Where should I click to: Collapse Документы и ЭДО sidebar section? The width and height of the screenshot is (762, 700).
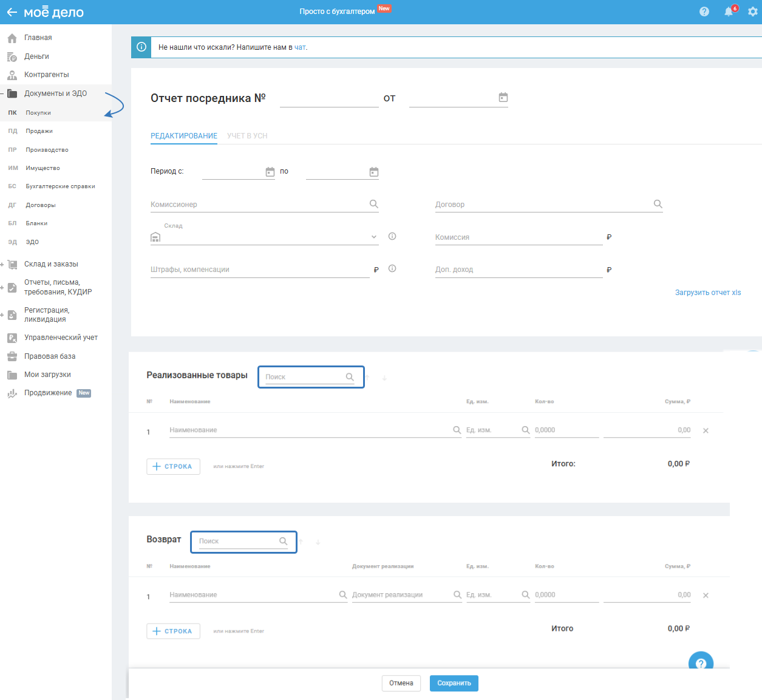[2, 93]
